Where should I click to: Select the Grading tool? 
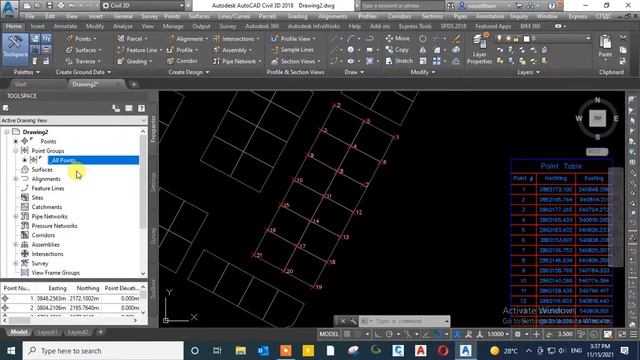click(x=134, y=61)
